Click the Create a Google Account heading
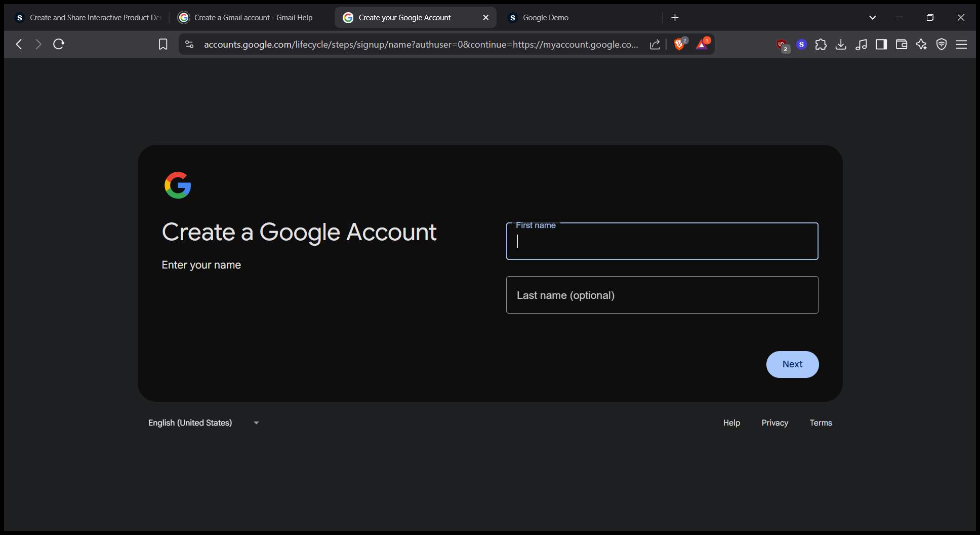Image resolution: width=980 pixels, height=535 pixels. 299,233
